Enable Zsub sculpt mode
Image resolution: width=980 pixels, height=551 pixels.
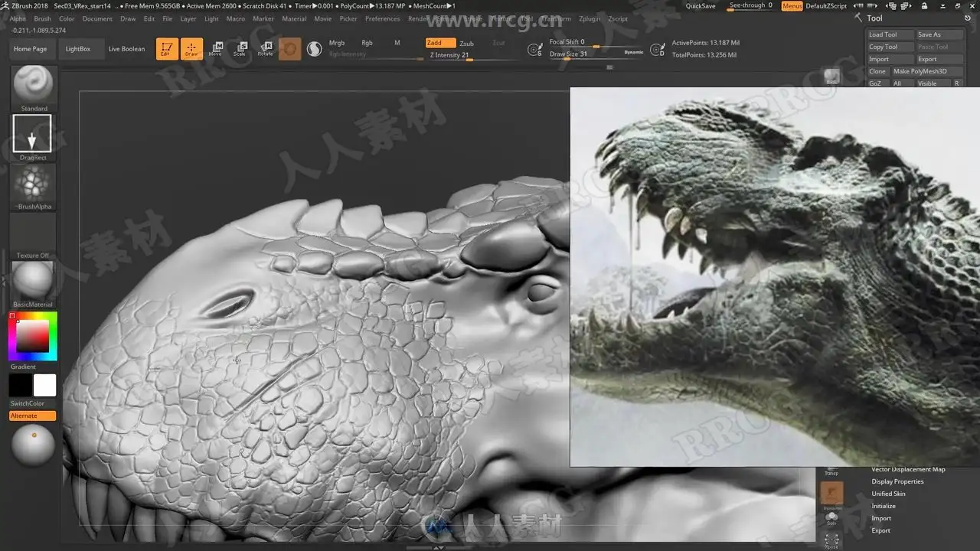(466, 44)
